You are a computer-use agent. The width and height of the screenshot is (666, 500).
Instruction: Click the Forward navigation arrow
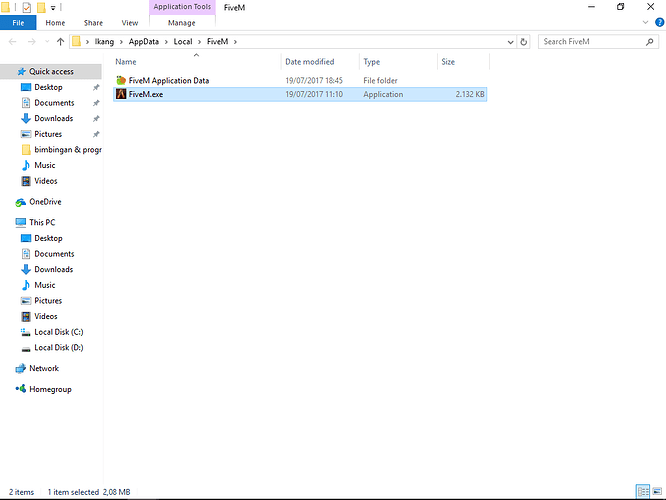[32, 42]
